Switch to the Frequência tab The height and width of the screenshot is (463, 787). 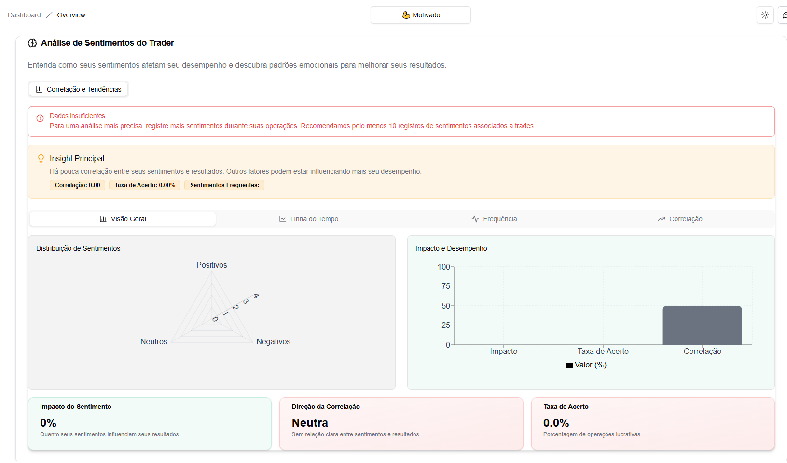(x=494, y=219)
